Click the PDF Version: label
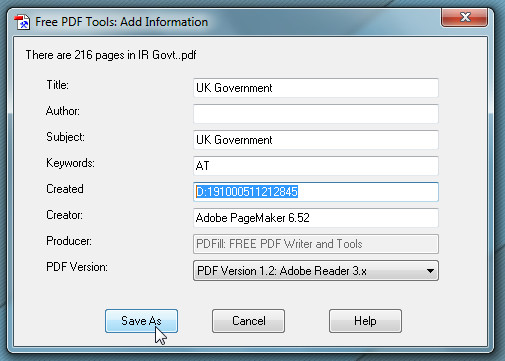This screenshot has height=361, width=505. (x=77, y=267)
